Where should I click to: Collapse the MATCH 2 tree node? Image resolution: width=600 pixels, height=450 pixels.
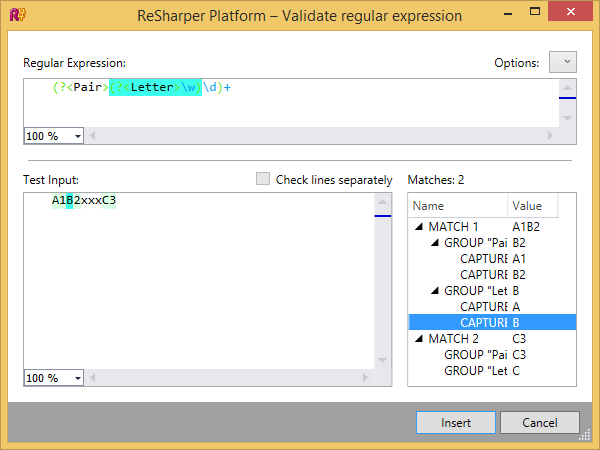tap(419, 339)
